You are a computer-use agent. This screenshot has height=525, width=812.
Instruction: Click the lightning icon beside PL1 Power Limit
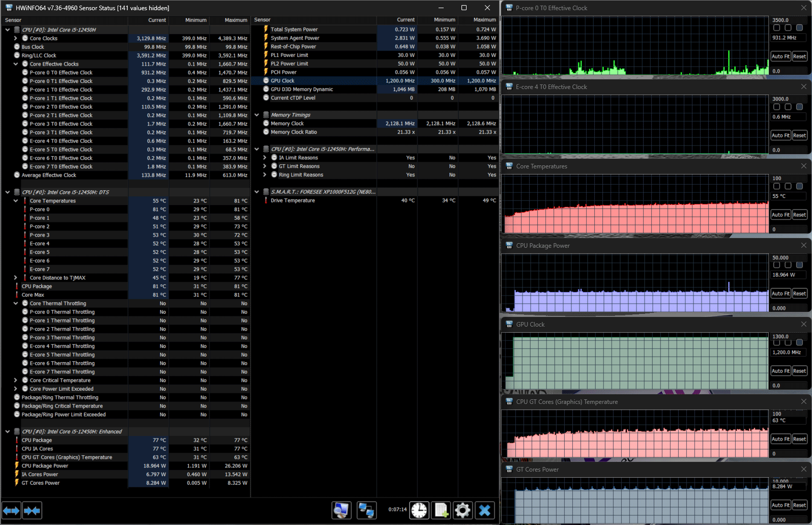(266, 55)
